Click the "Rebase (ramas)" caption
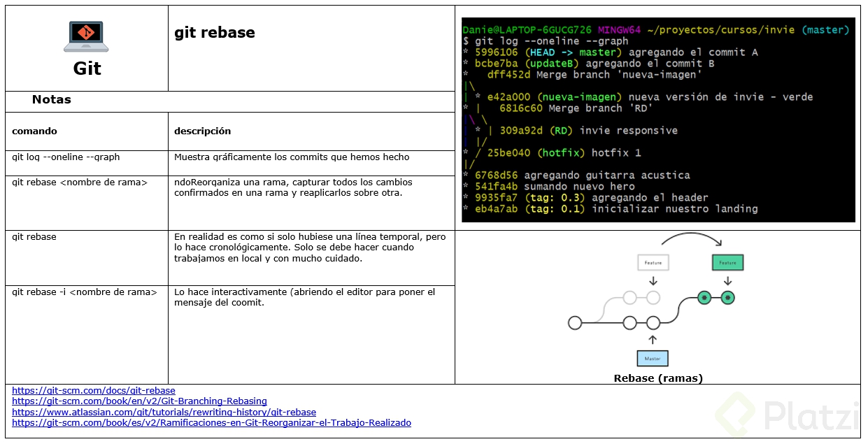Viewport: 868px width, 444px height. tap(657, 378)
